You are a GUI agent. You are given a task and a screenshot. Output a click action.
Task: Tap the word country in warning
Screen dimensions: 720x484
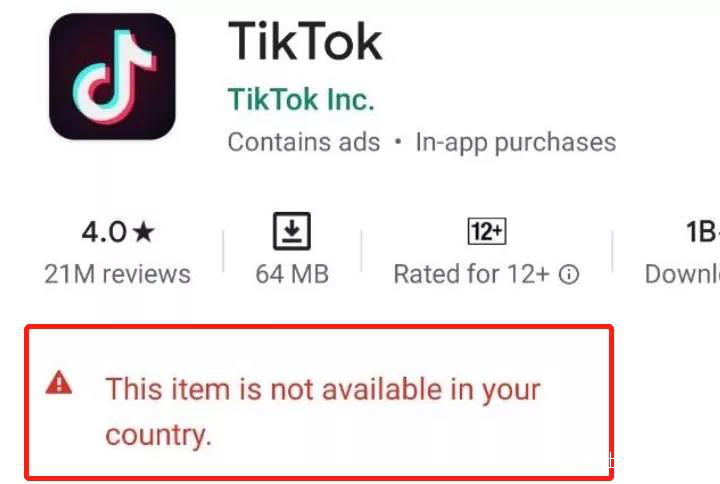158,435
